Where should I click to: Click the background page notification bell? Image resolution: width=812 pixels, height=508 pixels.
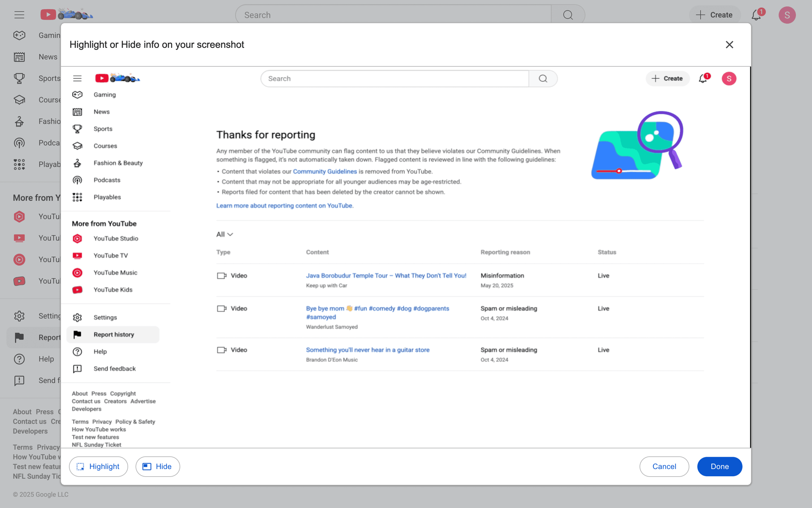757,15
